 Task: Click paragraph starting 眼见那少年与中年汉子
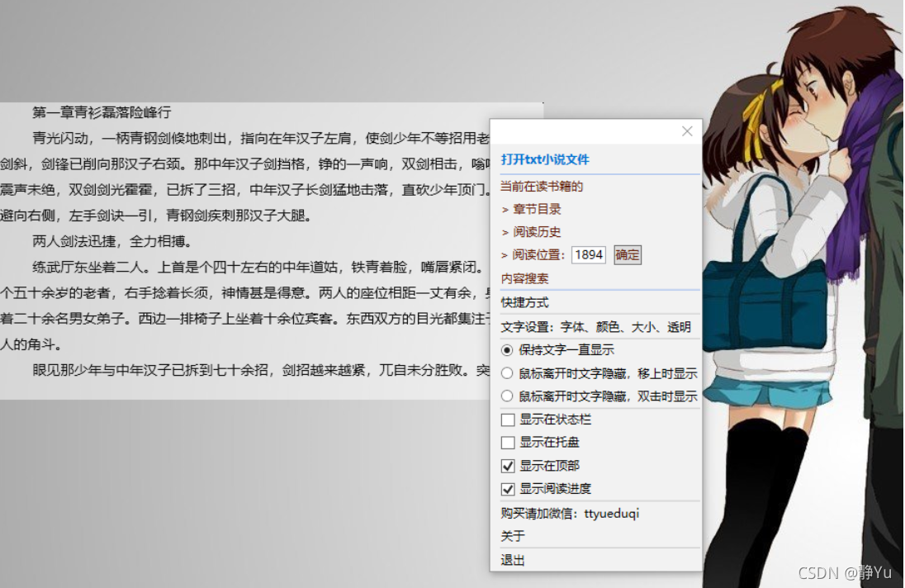click(261, 369)
